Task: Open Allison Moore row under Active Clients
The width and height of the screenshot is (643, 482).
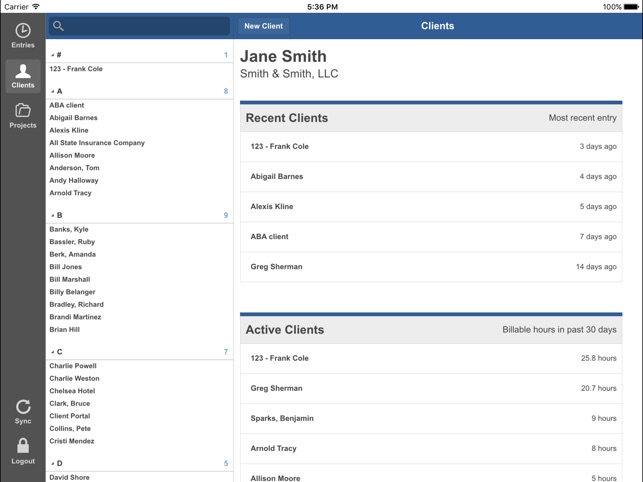Action: click(431, 473)
